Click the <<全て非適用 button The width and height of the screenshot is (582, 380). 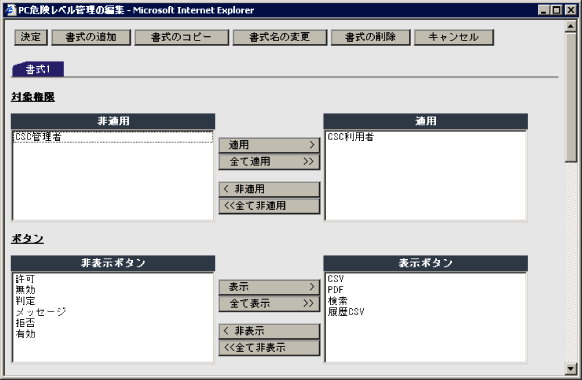click(269, 206)
